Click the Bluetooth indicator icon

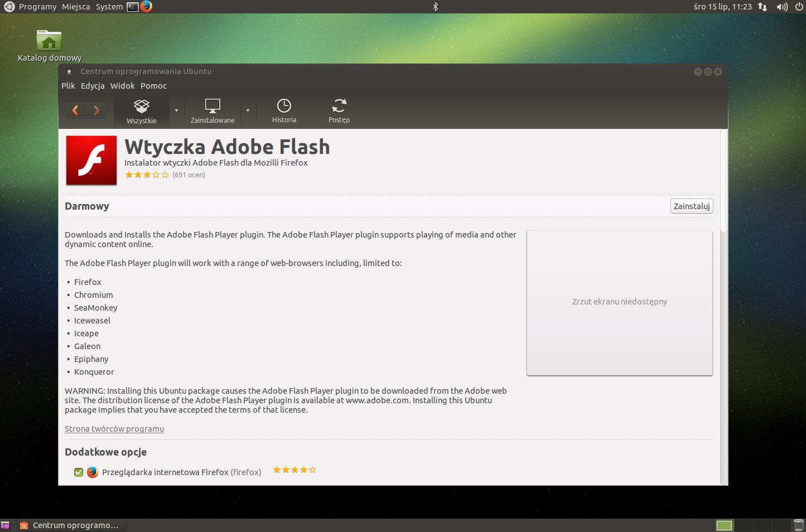[x=436, y=7]
